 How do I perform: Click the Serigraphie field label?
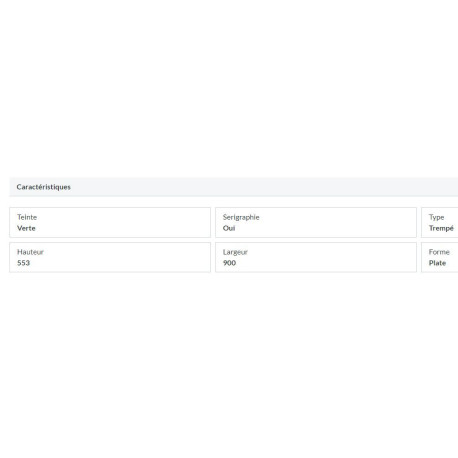coord(241,217)
